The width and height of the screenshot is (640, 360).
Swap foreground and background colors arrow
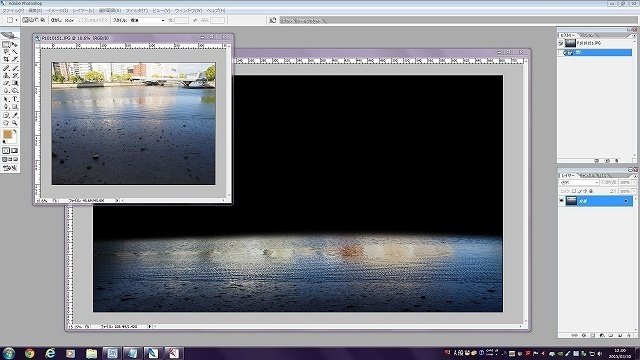coord(15,131)
